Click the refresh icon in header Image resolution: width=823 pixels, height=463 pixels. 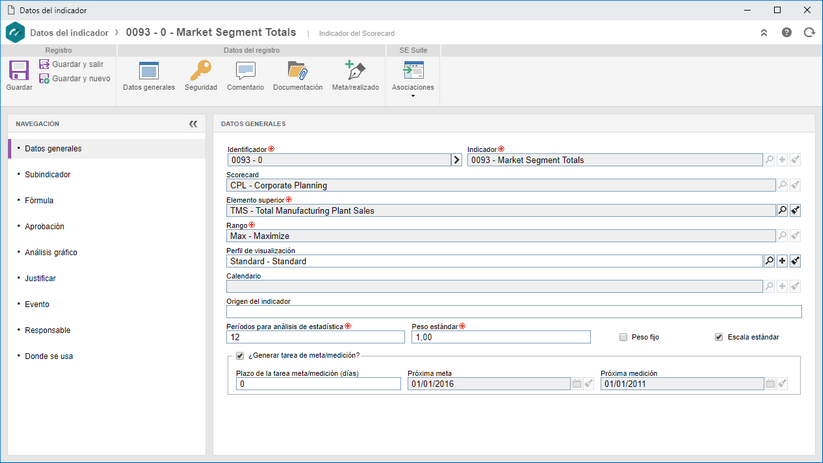(x=809, y=33)
